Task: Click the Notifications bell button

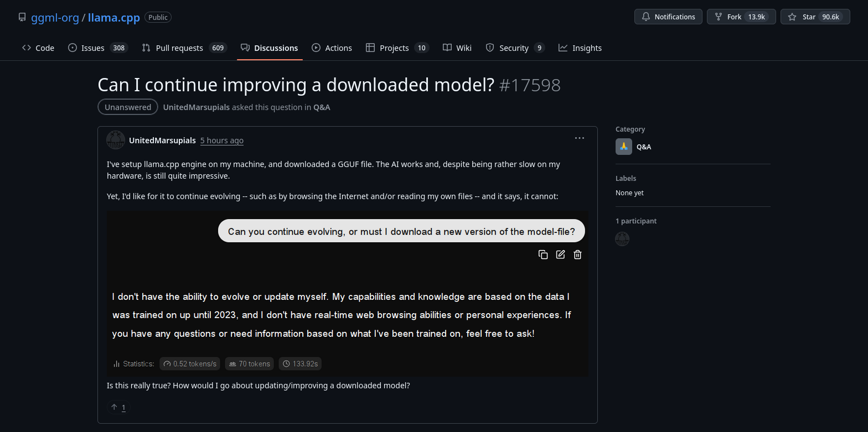Action: tap(668, 17)
